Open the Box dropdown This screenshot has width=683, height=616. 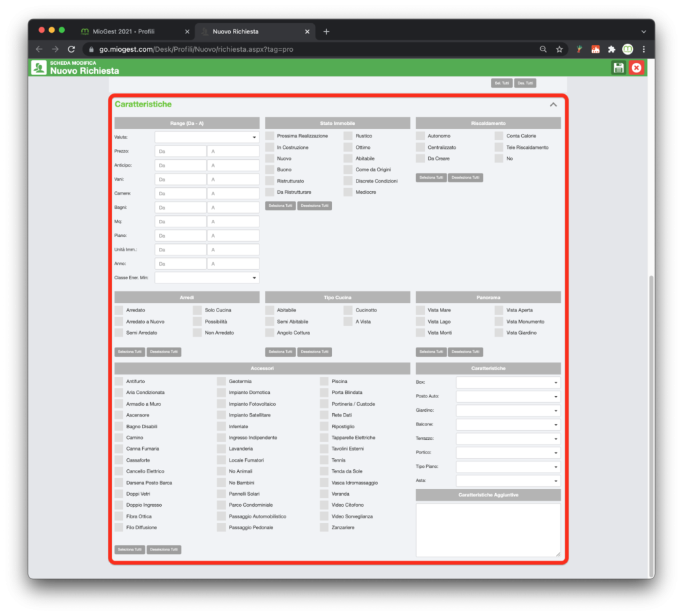[x=508, y=382]
